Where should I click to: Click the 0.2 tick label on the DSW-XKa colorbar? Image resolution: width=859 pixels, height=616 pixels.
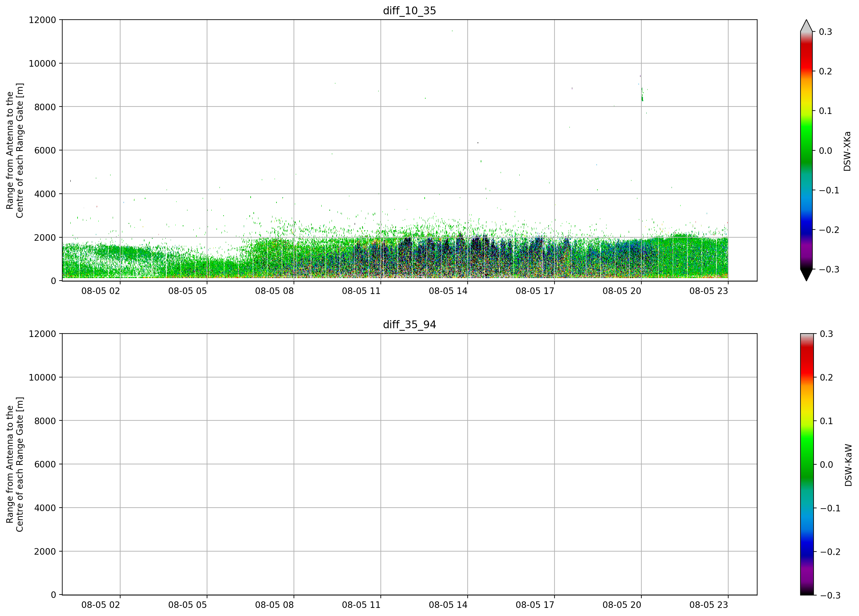(825, 71)
